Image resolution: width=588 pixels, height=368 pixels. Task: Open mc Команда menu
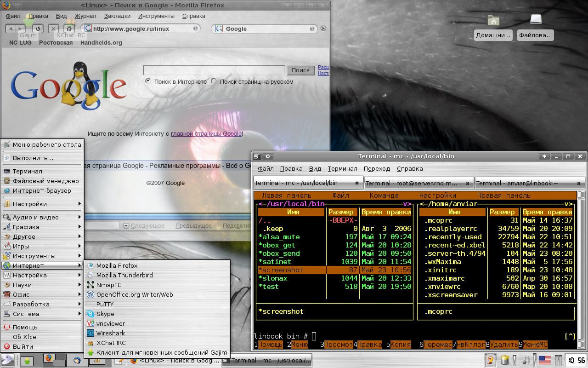click(384, 195)
